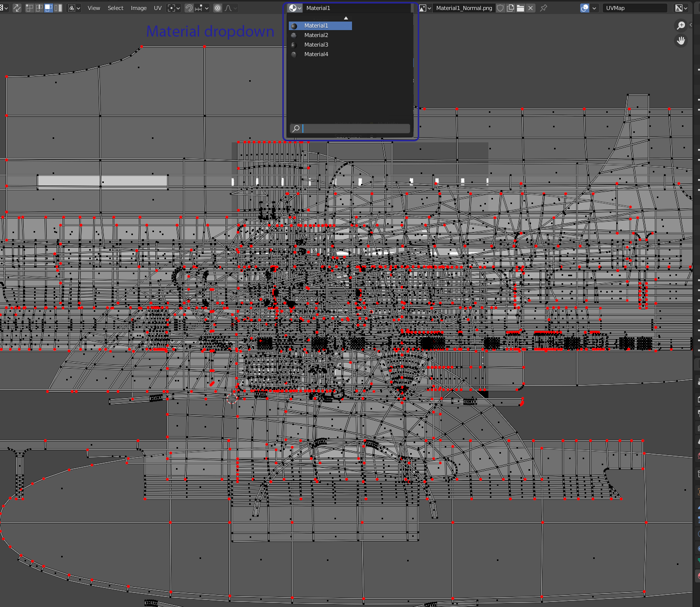The width and height of the screenshot is (700, 607).
Task: Open the image browse dropdown
Action: point(425,8)
